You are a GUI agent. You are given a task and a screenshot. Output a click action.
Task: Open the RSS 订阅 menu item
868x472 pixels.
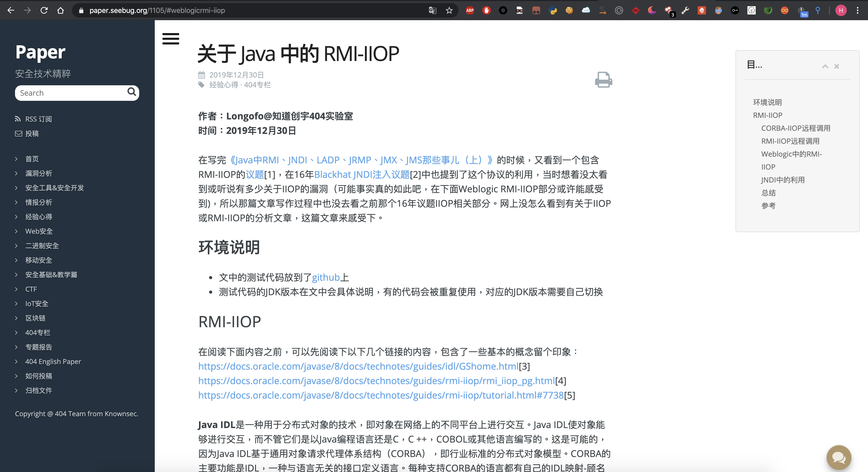tap(38, 119)
